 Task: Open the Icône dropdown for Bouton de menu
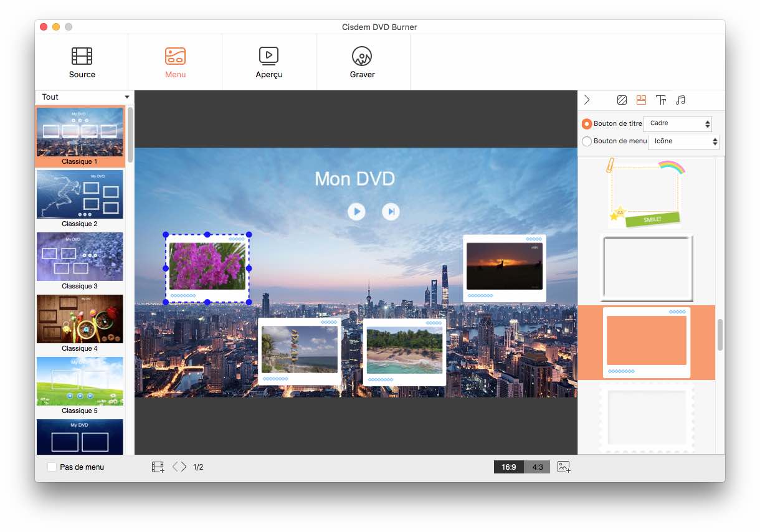[683, 141]
